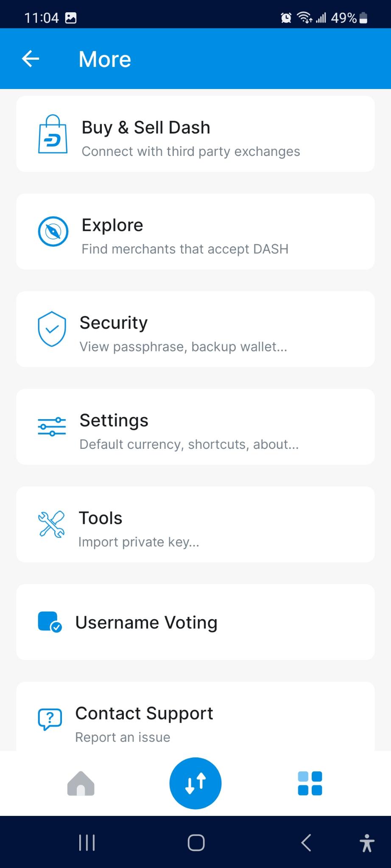
Task: Tap the Security shield icon
Action: point(52,329)
